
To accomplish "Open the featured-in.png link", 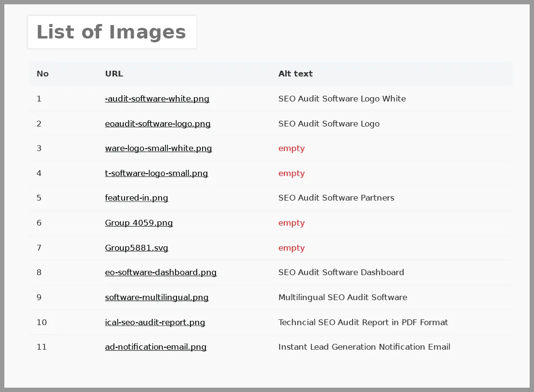I will pyautogui.click(x=137, y=198).
